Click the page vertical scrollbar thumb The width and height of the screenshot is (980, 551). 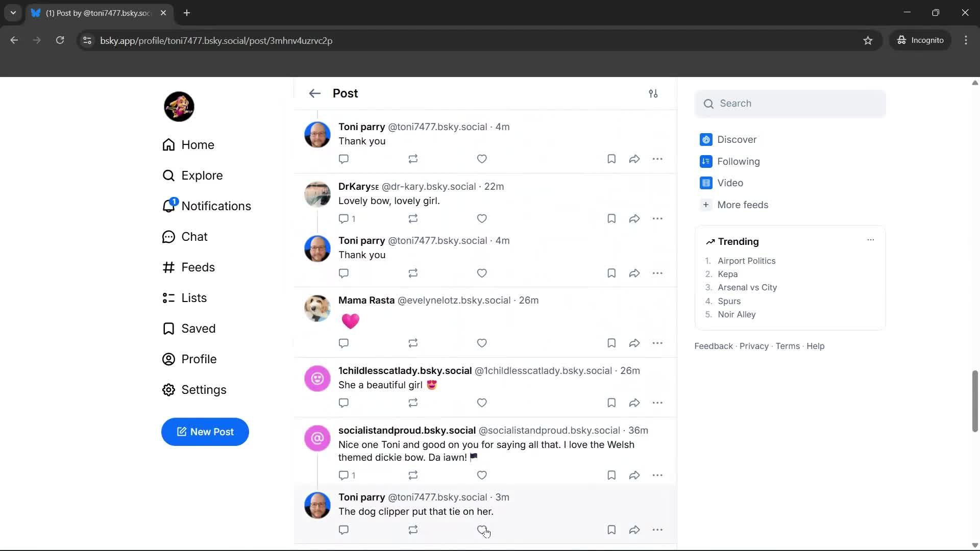pyautogui.click(x=974, y=402)
